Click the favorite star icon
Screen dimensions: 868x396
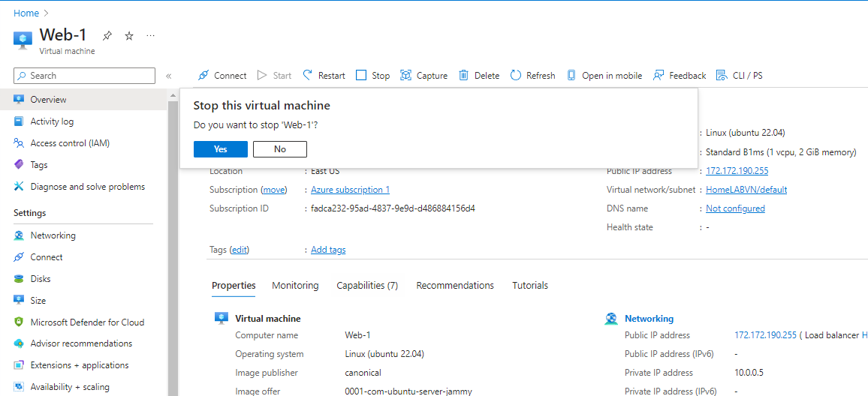(129, 36)
